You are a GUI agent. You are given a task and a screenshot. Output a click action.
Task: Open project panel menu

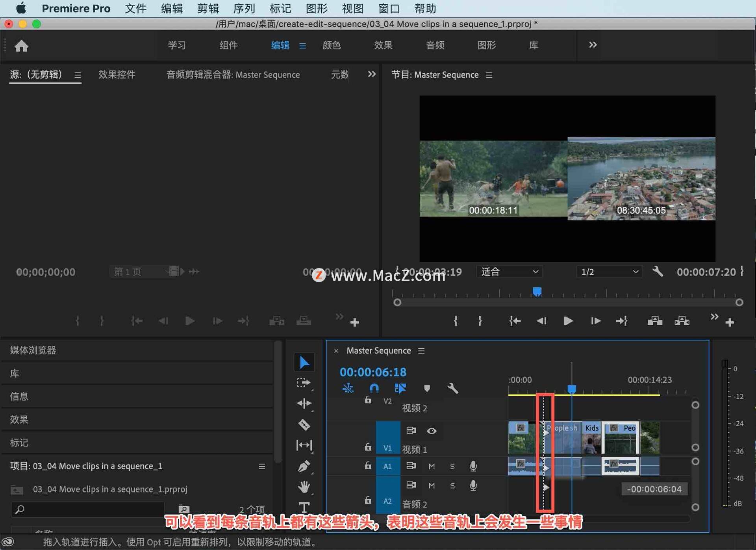tap(262, 466)
